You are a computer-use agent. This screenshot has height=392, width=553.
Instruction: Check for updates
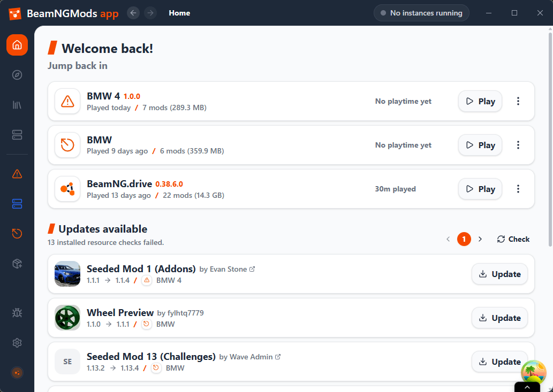coord(513,239)
